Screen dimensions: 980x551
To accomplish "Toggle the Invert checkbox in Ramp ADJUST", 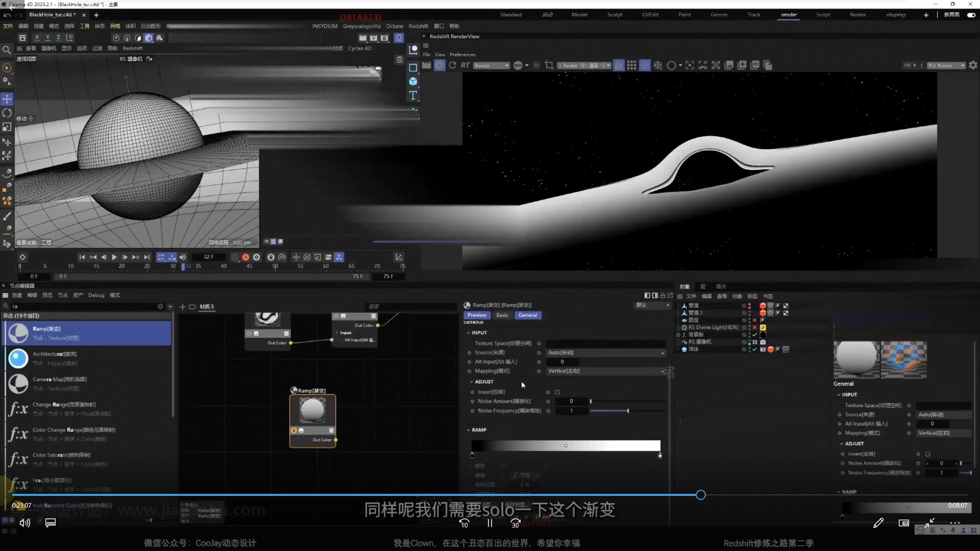I will point(557,392).
